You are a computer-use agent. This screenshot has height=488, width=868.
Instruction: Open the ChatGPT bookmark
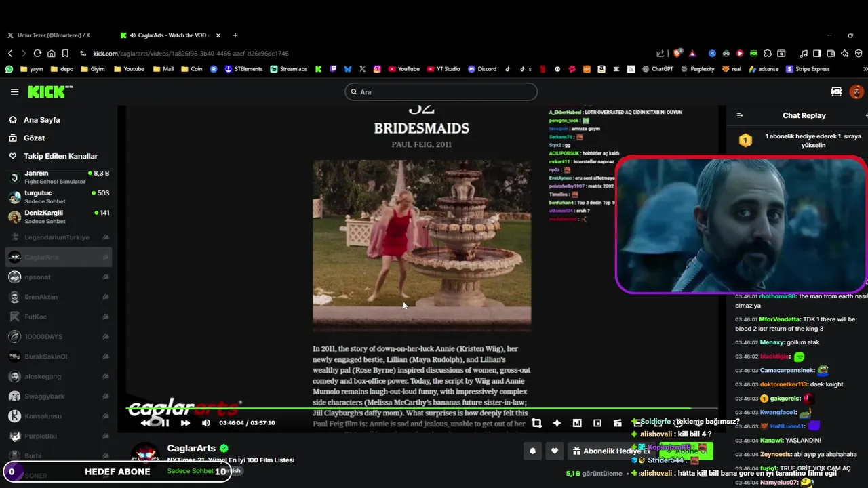[x=657, y=69]
